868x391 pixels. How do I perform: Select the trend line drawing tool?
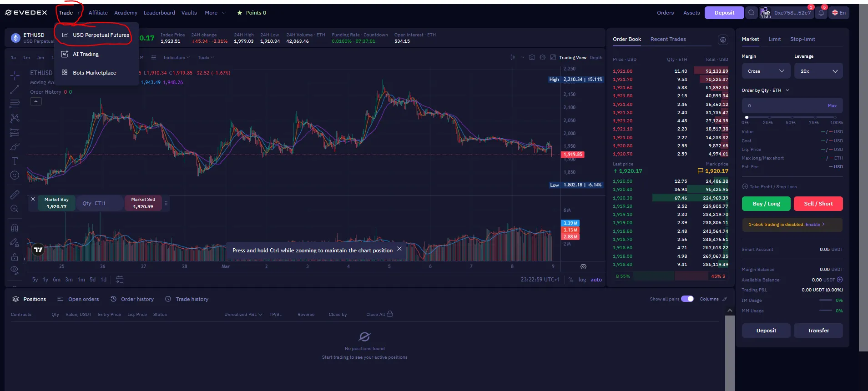15,90
